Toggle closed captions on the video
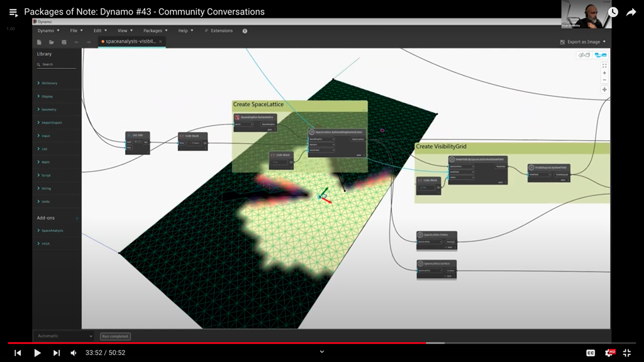 click(591, 353)
